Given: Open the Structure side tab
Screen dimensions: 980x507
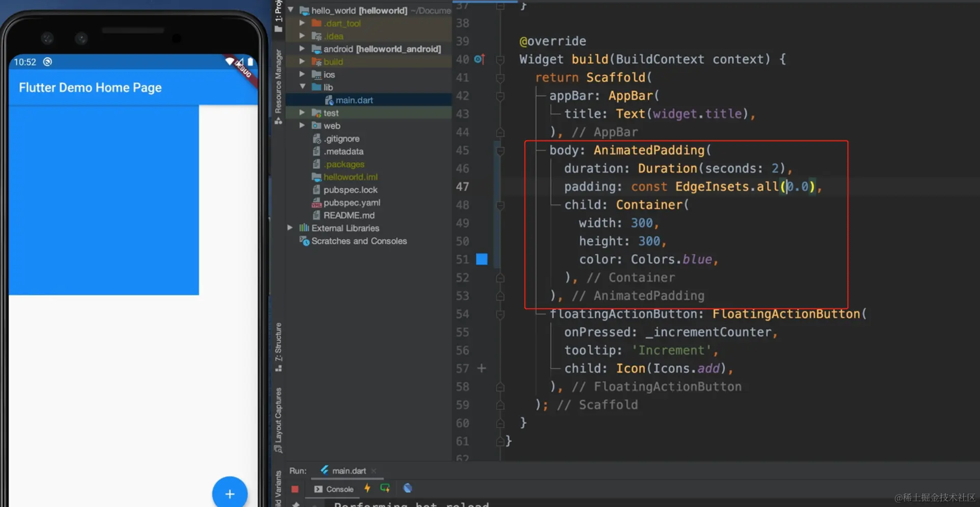Looking at the screenshot, I should click(278, 347).
